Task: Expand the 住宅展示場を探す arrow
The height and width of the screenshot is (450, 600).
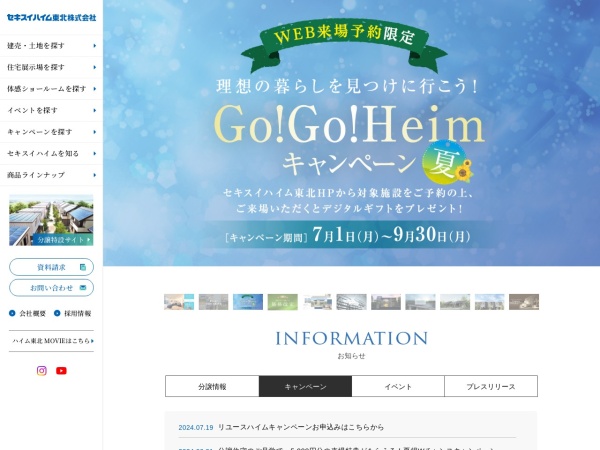Action: pos(95,67)
